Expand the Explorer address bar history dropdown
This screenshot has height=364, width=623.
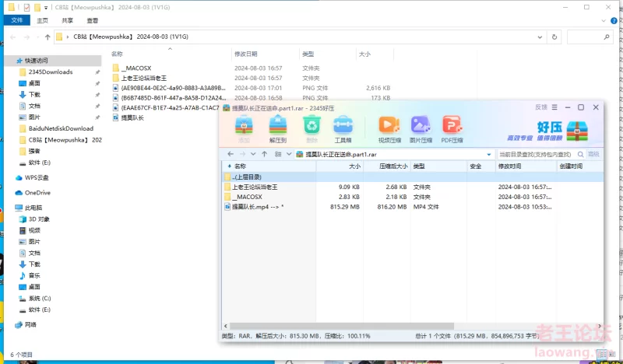(x=540, y=37)
